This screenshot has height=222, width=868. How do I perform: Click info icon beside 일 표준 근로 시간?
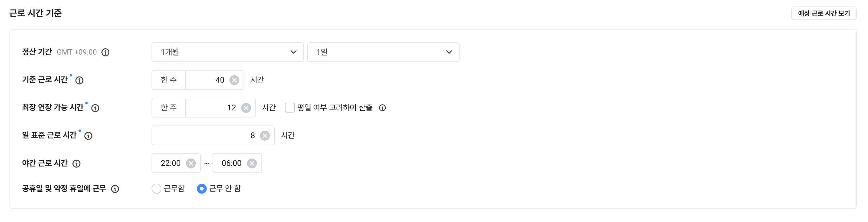tap(88, 136)
